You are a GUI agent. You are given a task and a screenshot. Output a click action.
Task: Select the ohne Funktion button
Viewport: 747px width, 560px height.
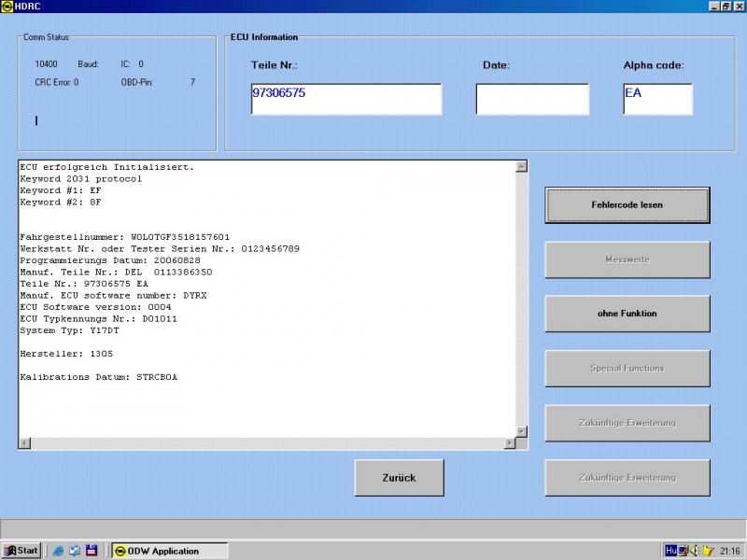point(627,314)
